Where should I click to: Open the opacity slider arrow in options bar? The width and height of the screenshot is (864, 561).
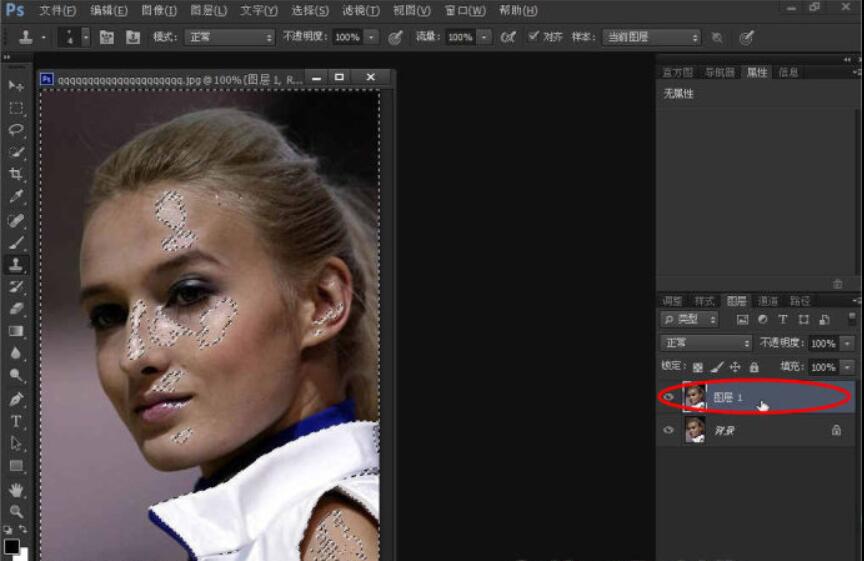(x=372, y=37)
